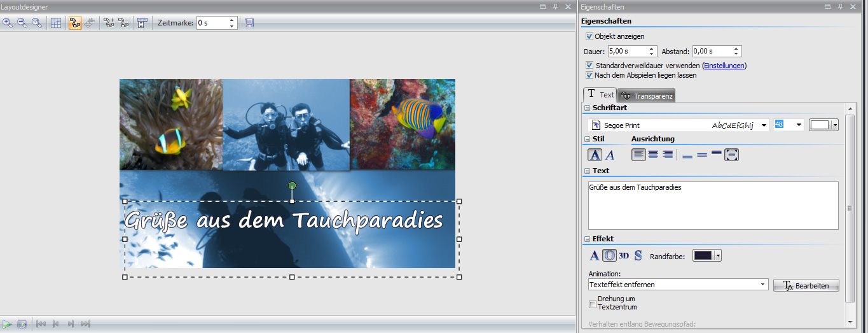Apply the 3D text effect
The image size is (868, 333).
[624, 256]
